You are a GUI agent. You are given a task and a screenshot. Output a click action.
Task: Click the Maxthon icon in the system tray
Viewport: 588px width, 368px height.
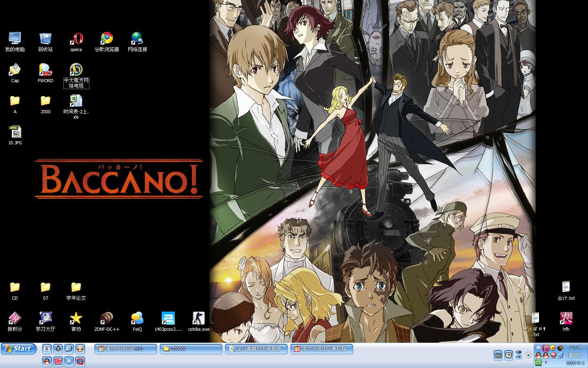click(539, 348)
